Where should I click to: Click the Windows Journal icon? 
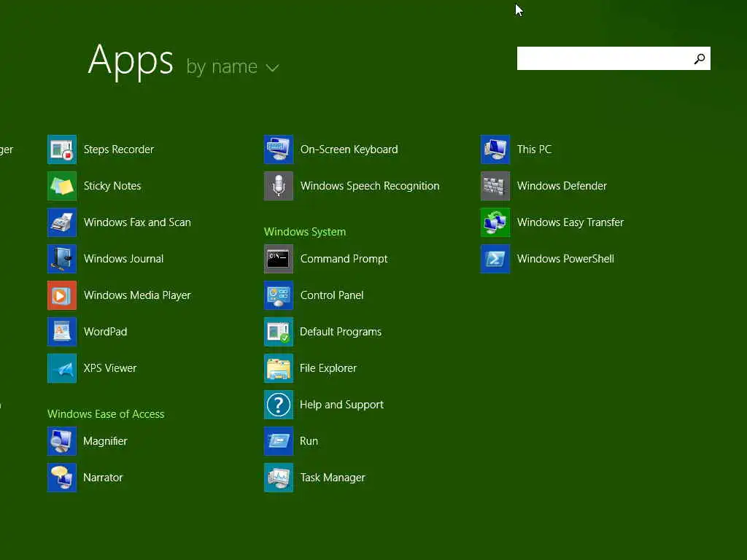pos(62,259)
